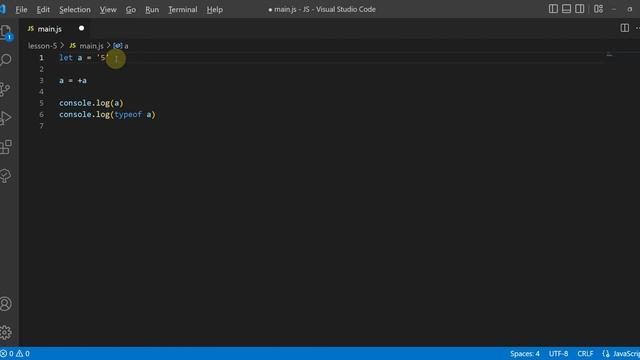640x360 pixels.
Task: Click line number 1 in gutter
Action: click(x=41, y=58)
